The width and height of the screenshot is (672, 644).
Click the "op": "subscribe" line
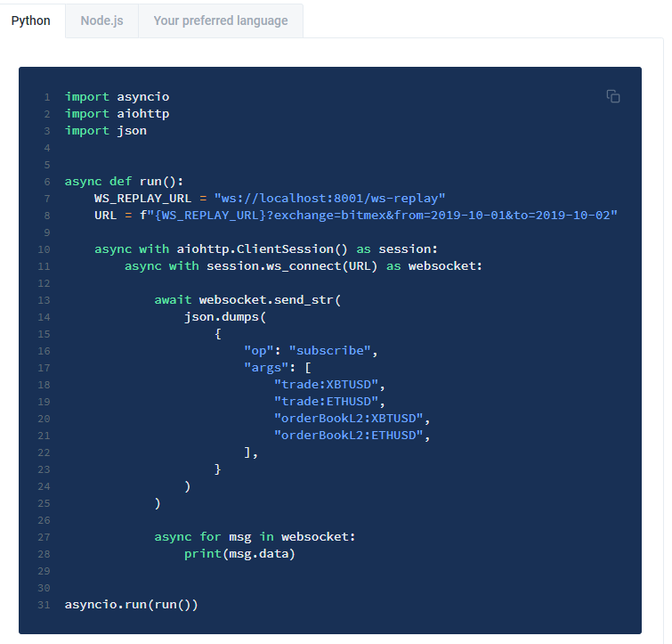[x=311, y=351]
